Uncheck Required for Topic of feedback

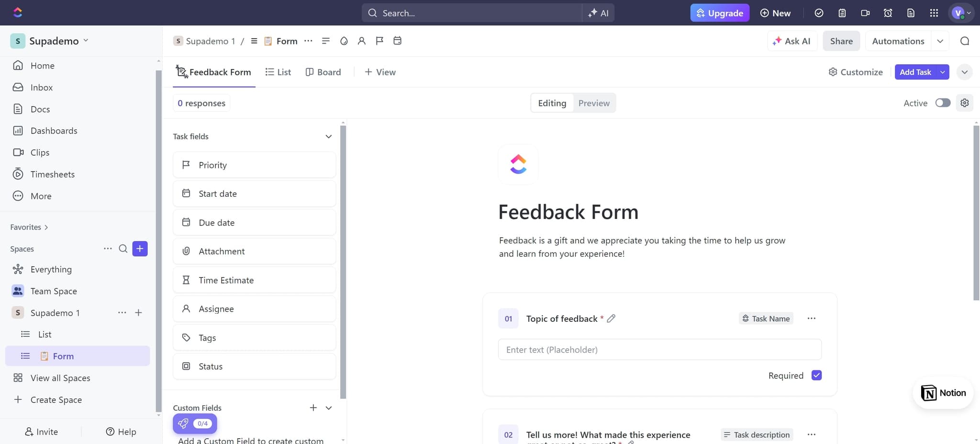817,376
